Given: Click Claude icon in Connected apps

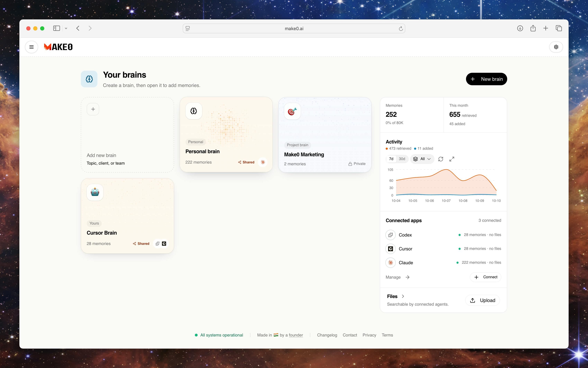Looking at the screenshot, I should click(391, 263).
